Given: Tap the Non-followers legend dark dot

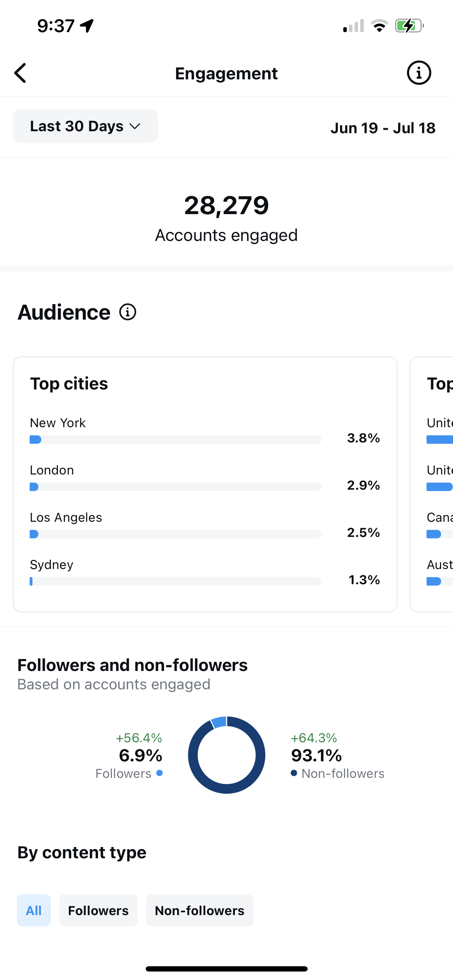Looking at the screenshot, I should [294, 773].
